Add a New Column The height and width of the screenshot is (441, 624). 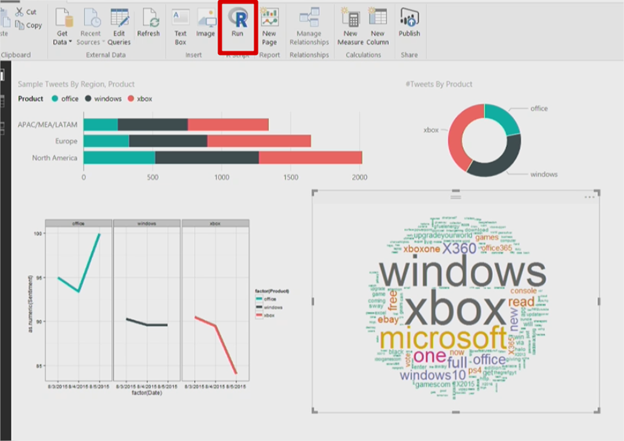[377, 24]
